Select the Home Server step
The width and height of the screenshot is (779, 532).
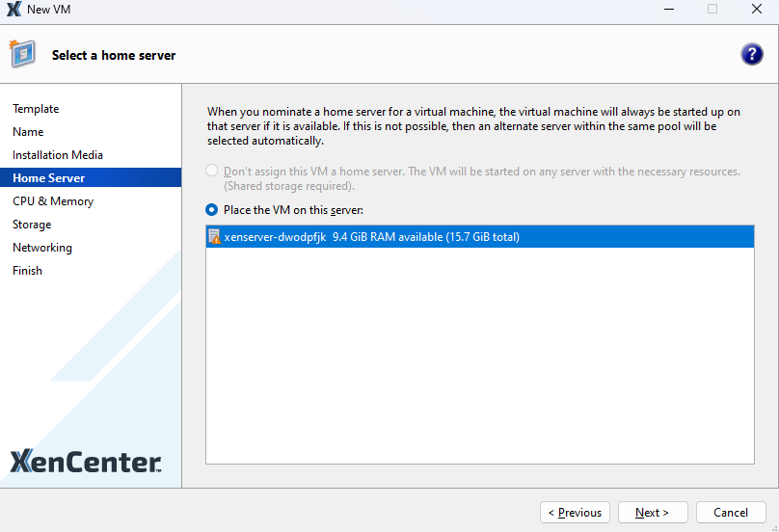pos(48,178)
